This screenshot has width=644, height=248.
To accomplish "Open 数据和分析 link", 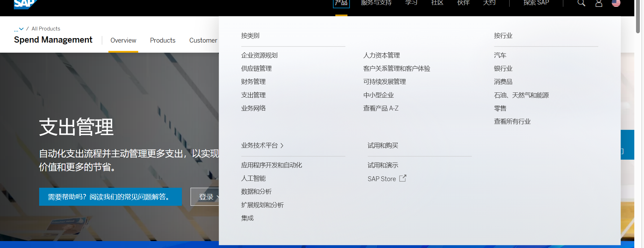I will point(256,192).
